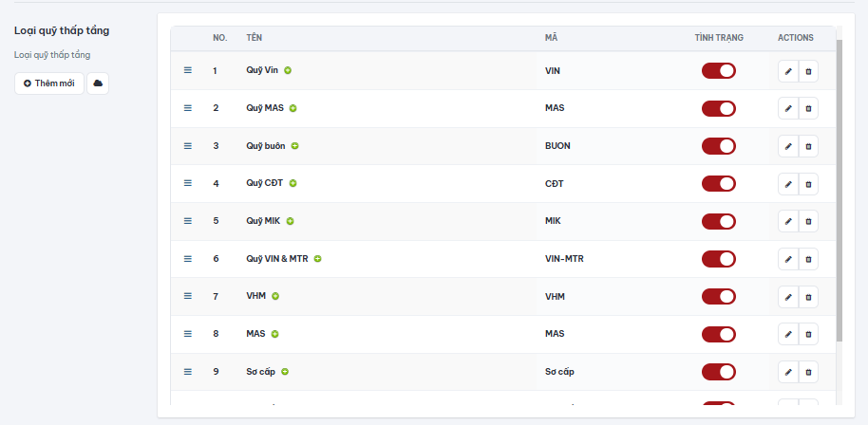Click green plus icon next to Quỹ MAS

point(292,108)
